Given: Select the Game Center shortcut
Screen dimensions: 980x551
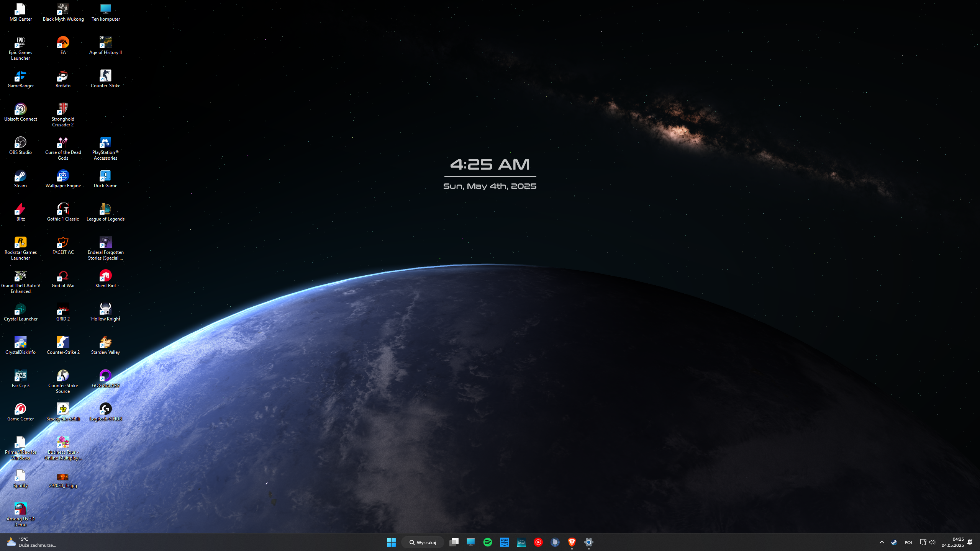Looking at the screenshot, I should (21, 412).
